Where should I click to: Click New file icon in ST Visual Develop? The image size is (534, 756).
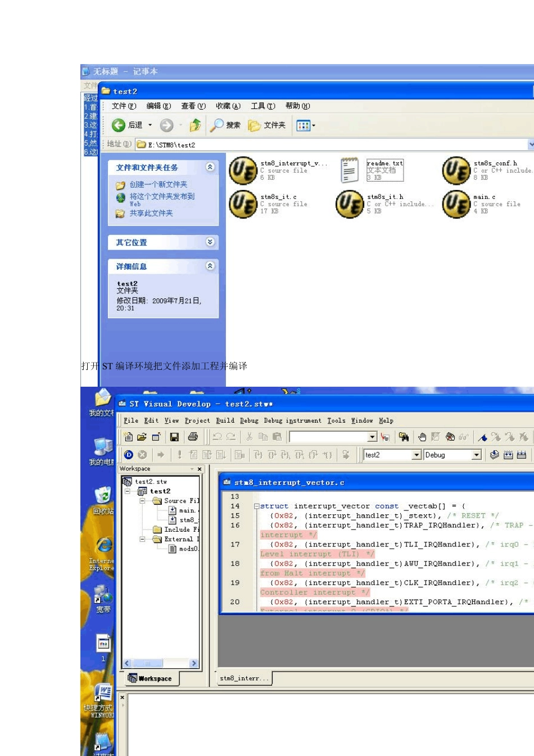[x=128, y=437]
